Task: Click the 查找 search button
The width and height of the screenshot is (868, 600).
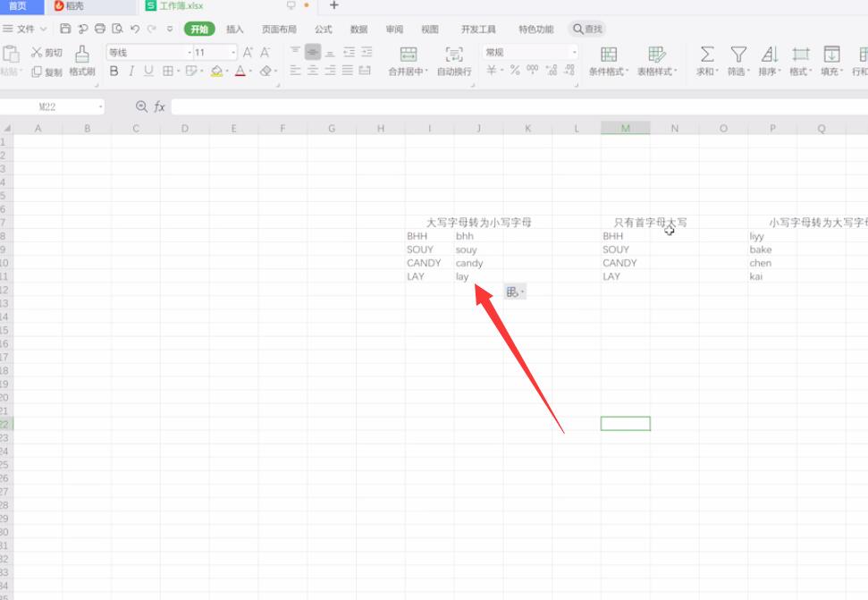Action: [587, 29]
